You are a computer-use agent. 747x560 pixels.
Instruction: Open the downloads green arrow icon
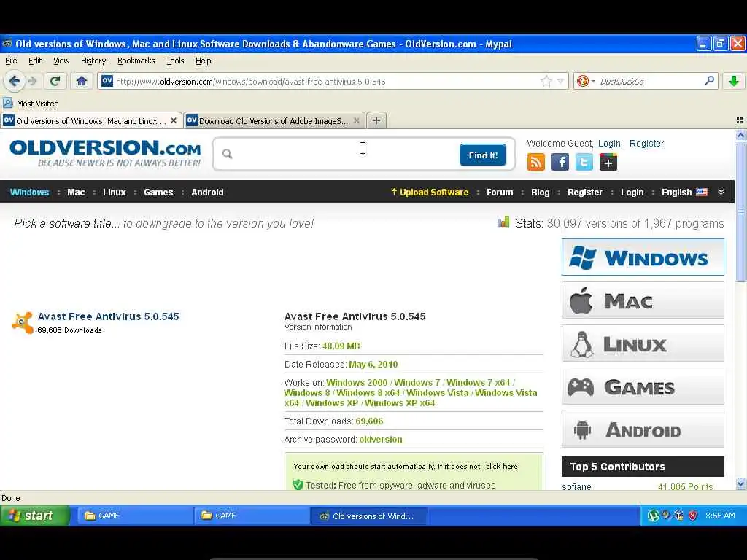pyautogui.click(x=734, y=81)
